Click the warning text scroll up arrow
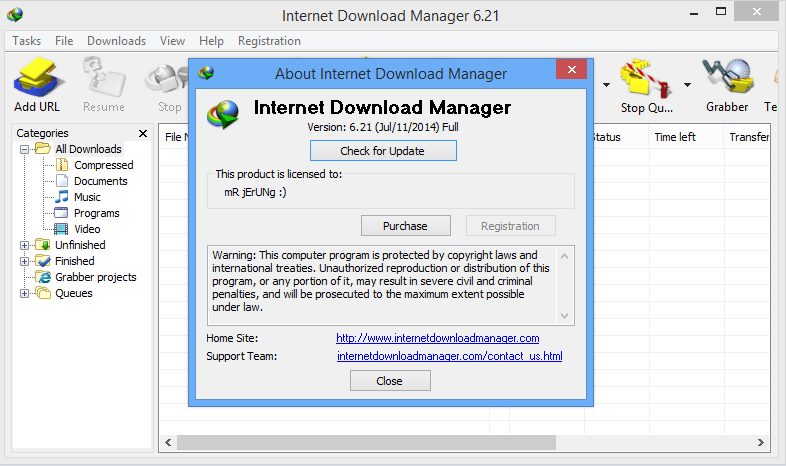Viewport: 786px width, 466px height. pos(564,256)
